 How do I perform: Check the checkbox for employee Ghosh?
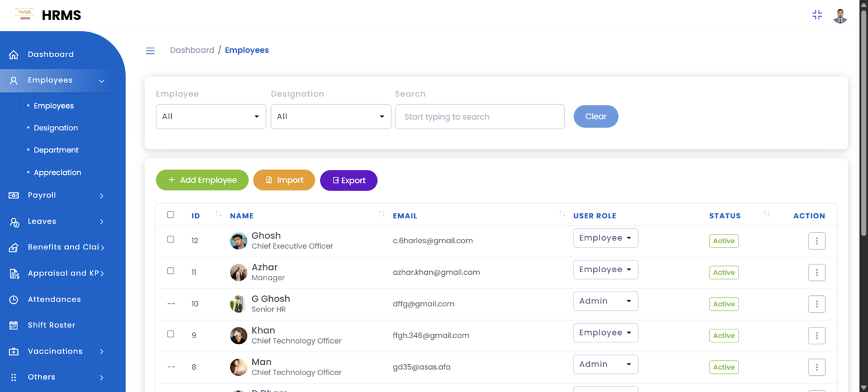click(x=170, y=239)
